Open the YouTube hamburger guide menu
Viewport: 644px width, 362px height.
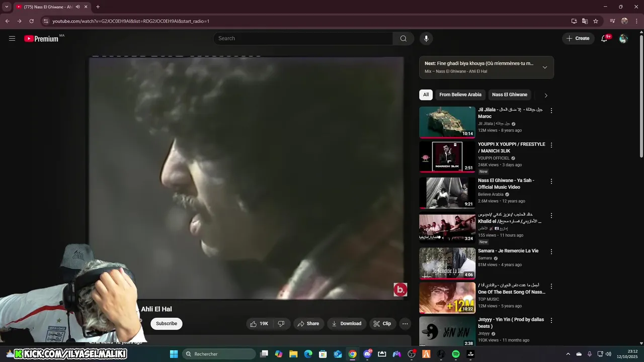point(12,38)
